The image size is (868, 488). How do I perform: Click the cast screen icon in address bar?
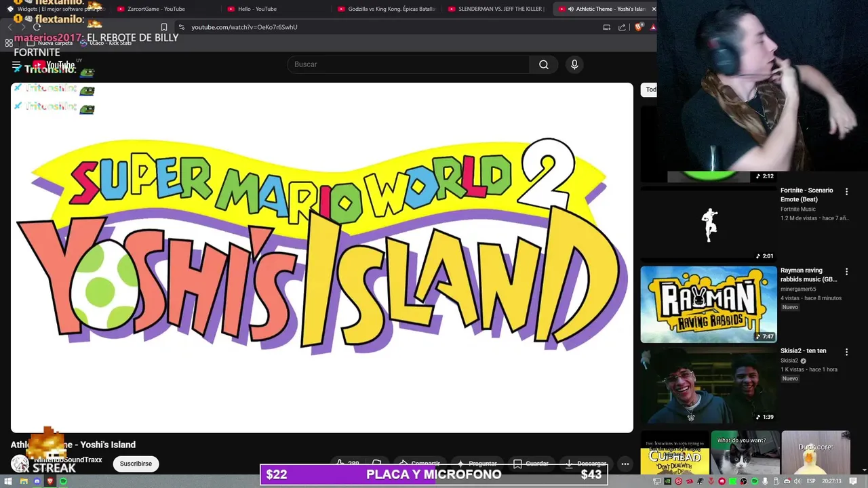click(x=607, y=27)
